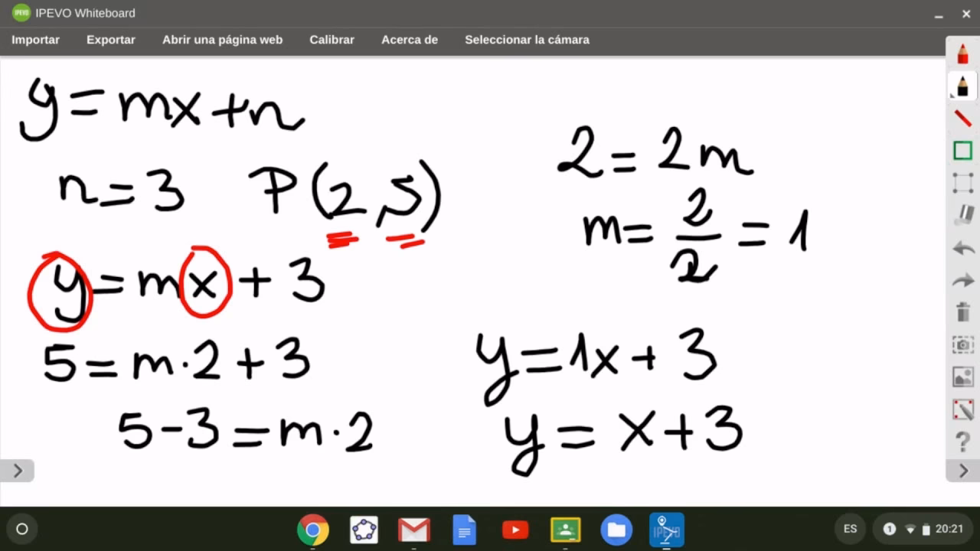
Task: Open the Exportar menu
Action: [x=110, y=39]
